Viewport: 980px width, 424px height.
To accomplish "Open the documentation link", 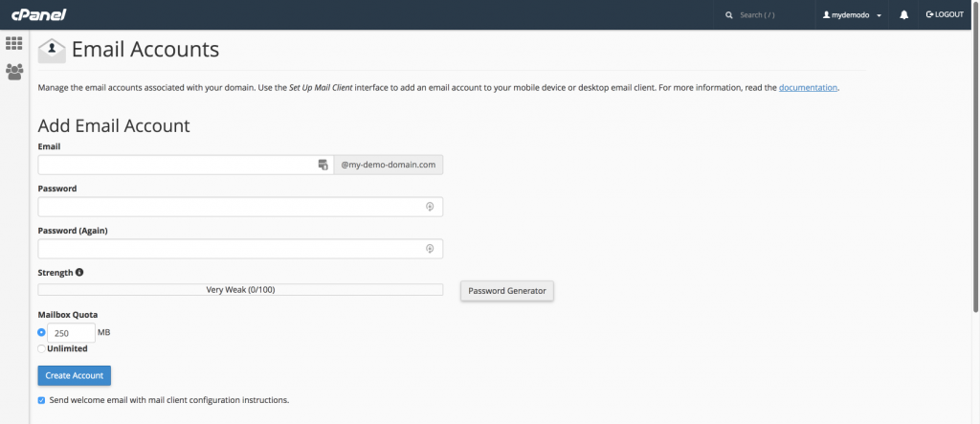I will [808, 88].
